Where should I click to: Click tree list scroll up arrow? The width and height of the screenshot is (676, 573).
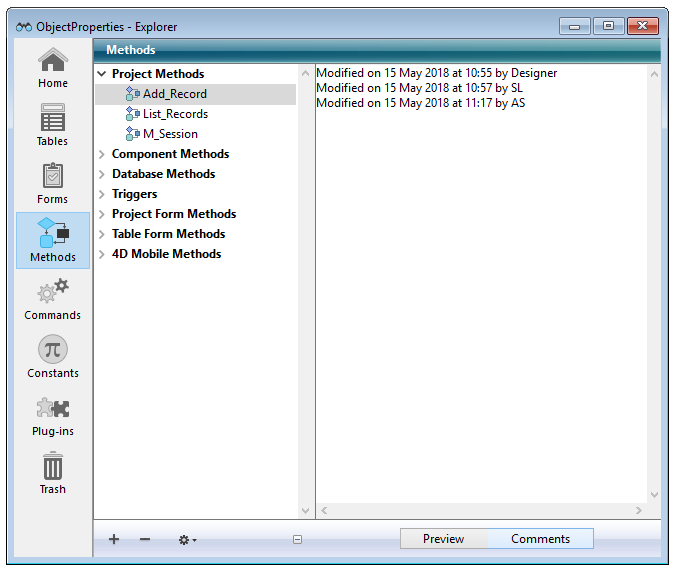[x=305, y=73]
